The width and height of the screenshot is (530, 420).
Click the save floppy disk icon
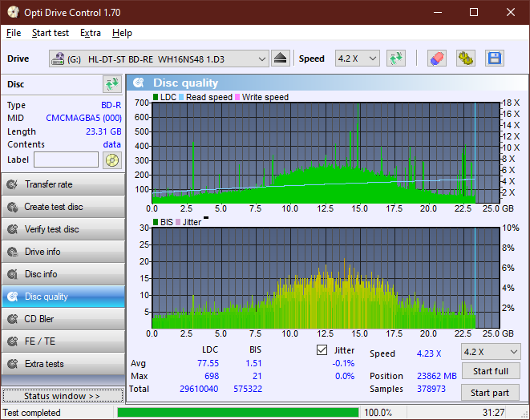(494, 59)
